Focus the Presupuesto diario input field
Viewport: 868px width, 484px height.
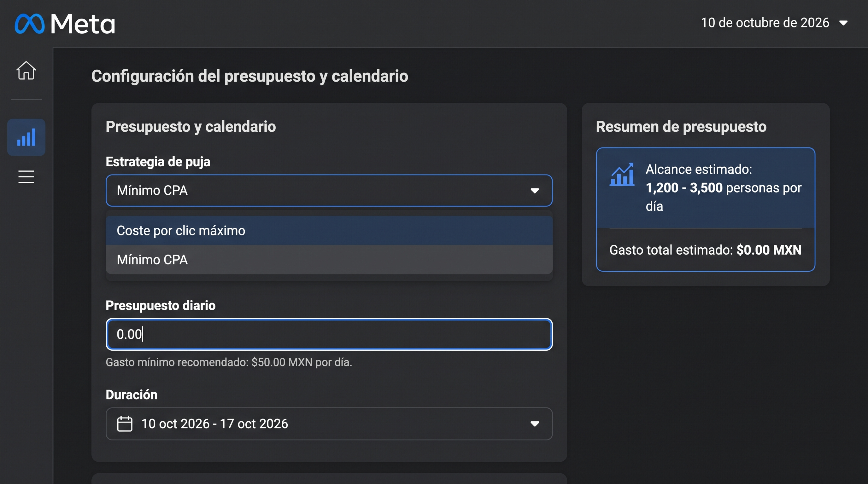[329, 334]
